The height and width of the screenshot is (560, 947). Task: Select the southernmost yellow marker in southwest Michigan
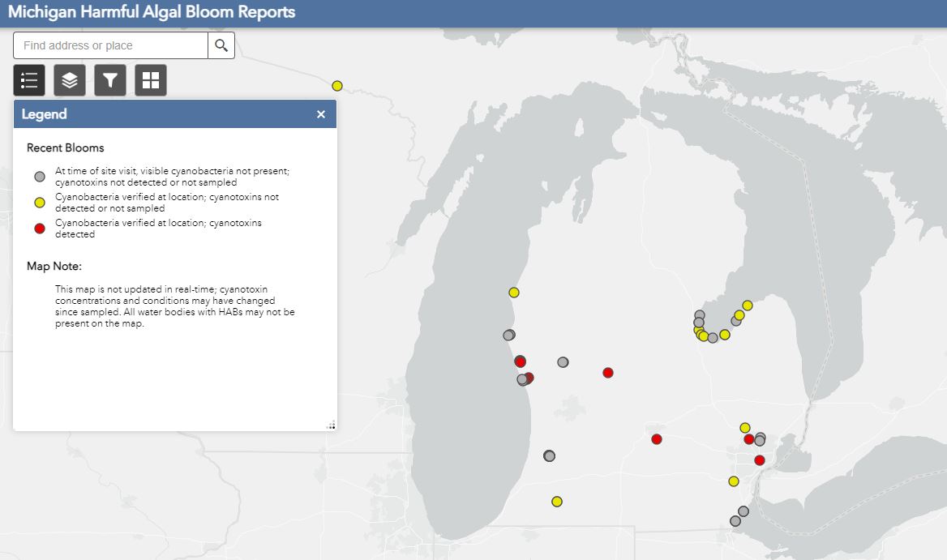[557, 502]
